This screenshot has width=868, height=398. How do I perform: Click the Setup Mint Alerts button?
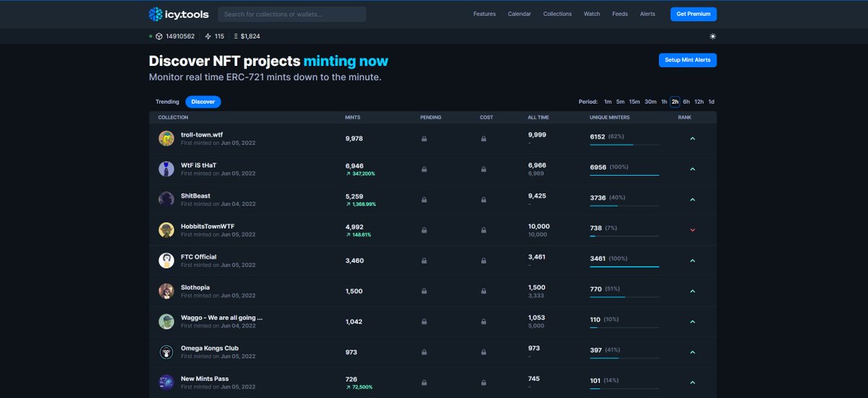[687, 60]
